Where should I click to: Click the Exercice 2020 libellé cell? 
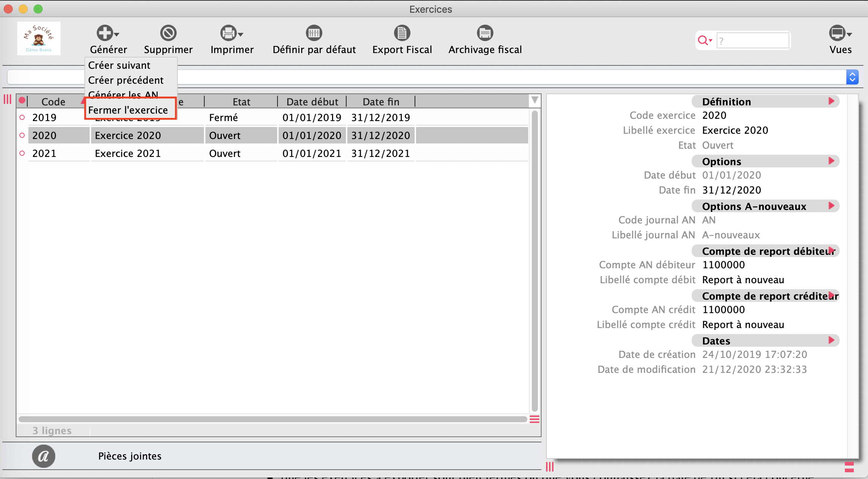point(147,135)
